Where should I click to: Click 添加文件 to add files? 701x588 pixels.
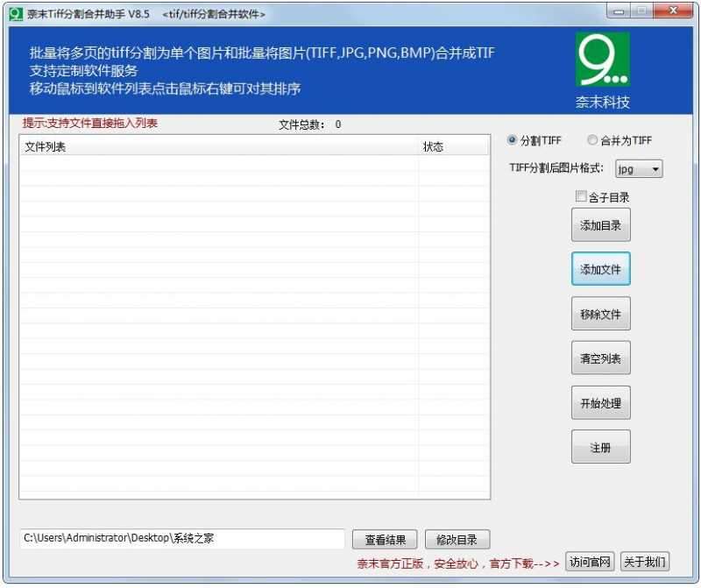(600, 269)
